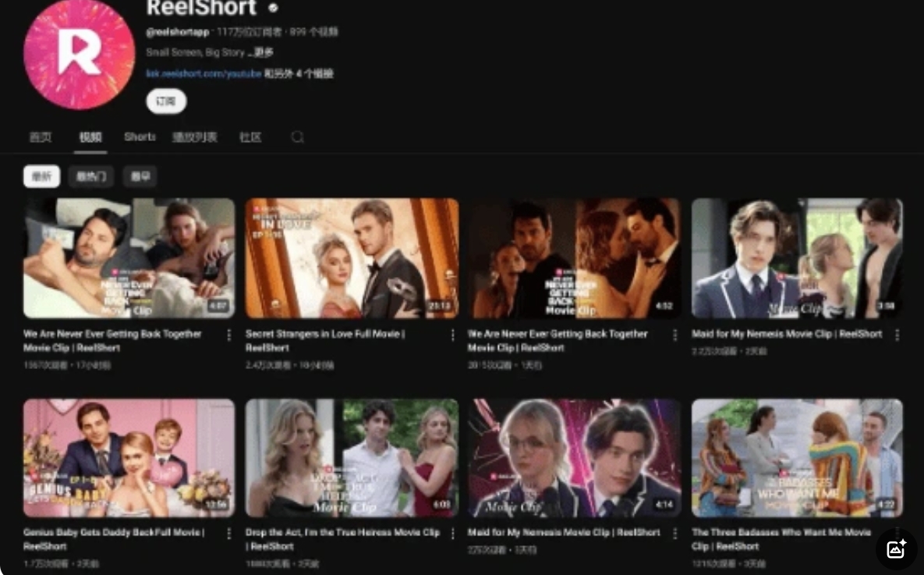Click the subscribe button under channel info

pyautogui.click(x=166, y=101)
